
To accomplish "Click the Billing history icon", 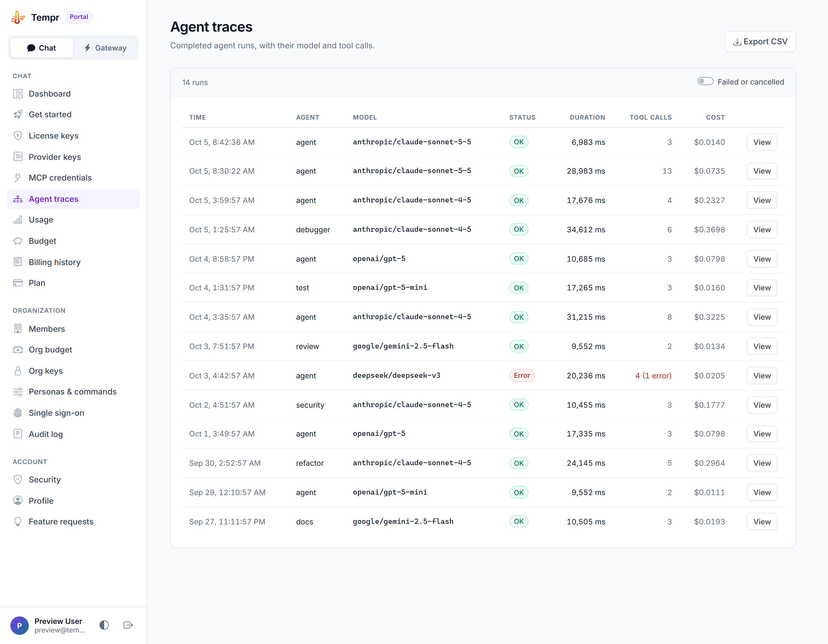I will click(x=18, y=262).
